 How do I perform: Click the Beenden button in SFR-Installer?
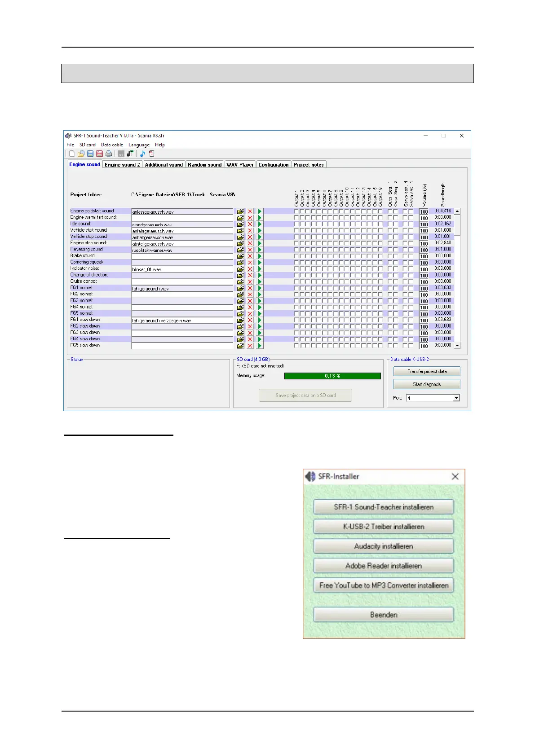click(x=384, y=615)
